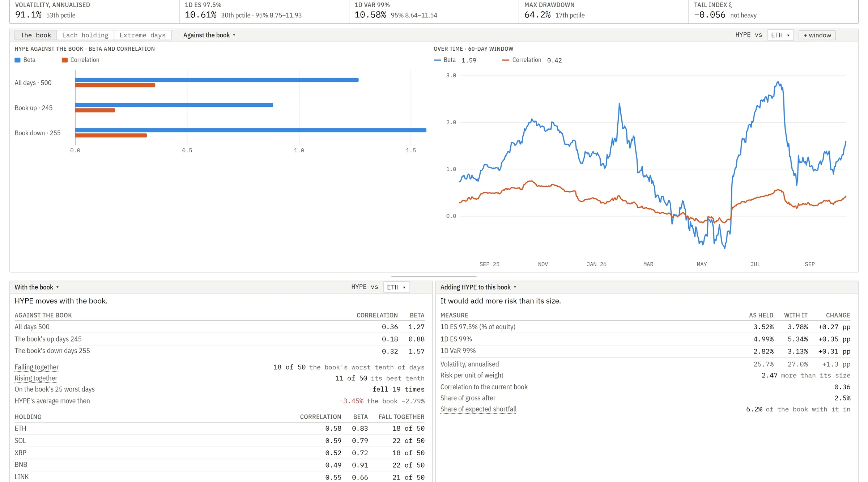Click the blue Beta legend swatch in bar chart
The image size is (868, 482).
(x=17, y=60)
